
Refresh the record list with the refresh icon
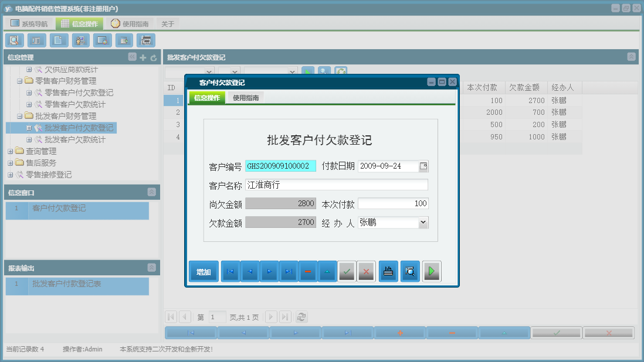[x=301, y=316]
